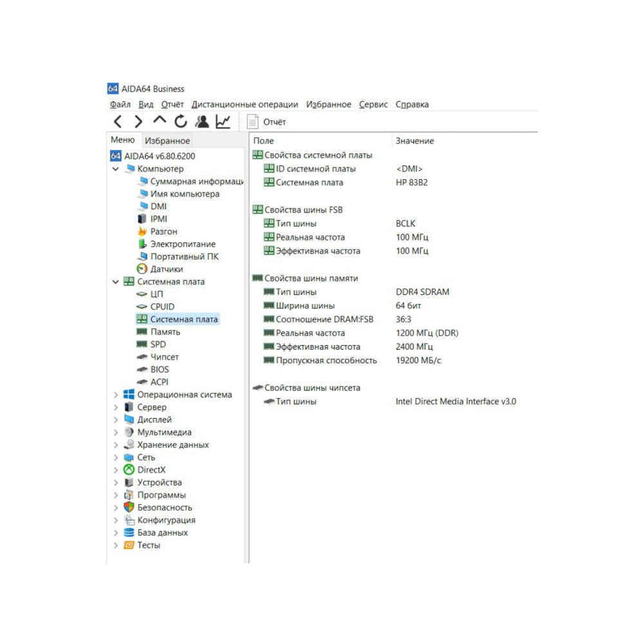Click the DirectX Xbox logo icon
Viewport: 644px width, 644px height.
tap(129, 470)
